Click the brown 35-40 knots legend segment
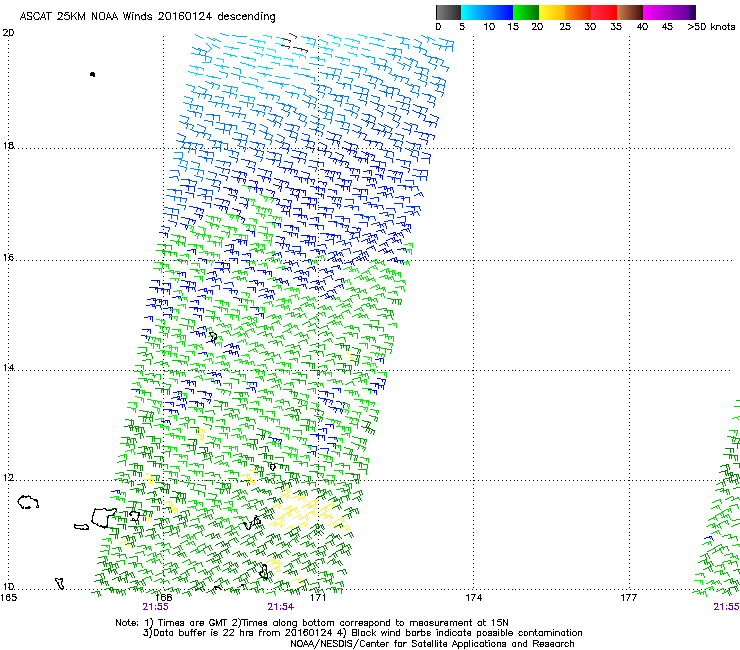This screenshot has height=650, width=740. point(630,12)
